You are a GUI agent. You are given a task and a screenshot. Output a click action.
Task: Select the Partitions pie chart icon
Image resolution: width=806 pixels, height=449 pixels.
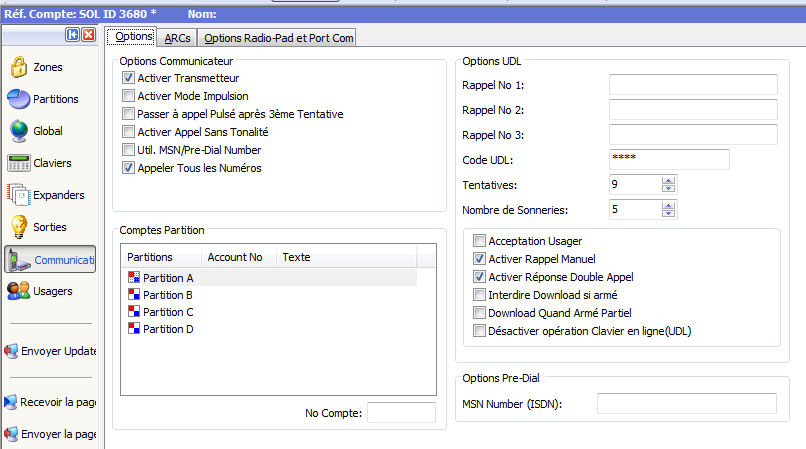point(18,100)
